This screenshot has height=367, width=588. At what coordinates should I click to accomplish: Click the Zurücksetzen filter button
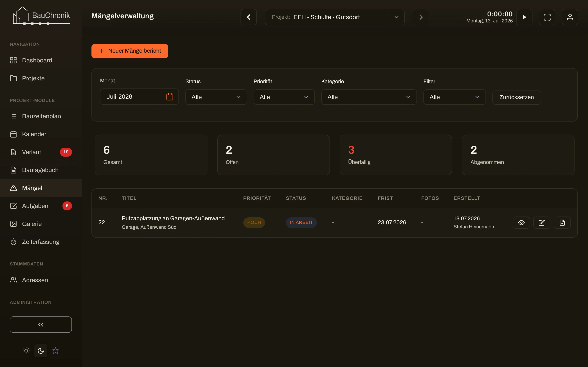(x=517, y=97)
